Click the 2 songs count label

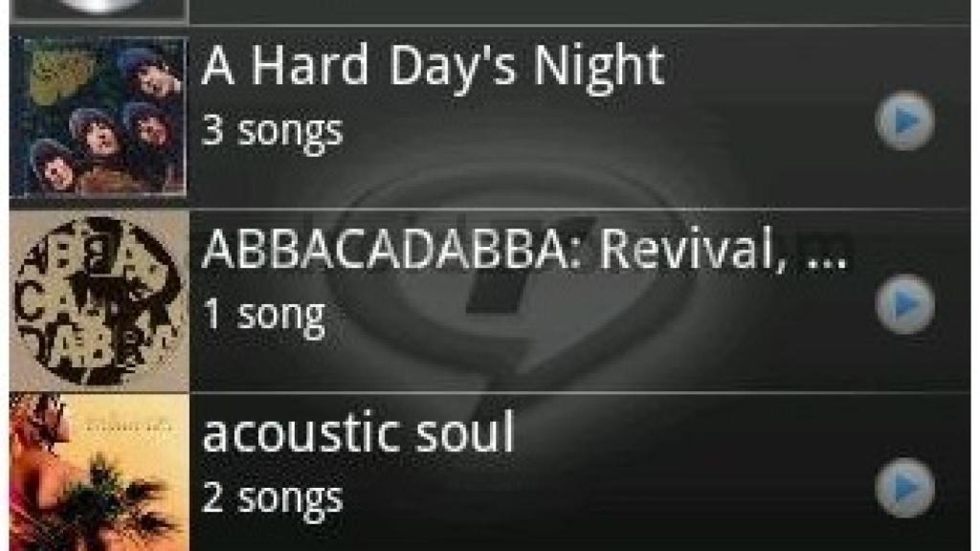click(273, 498)
